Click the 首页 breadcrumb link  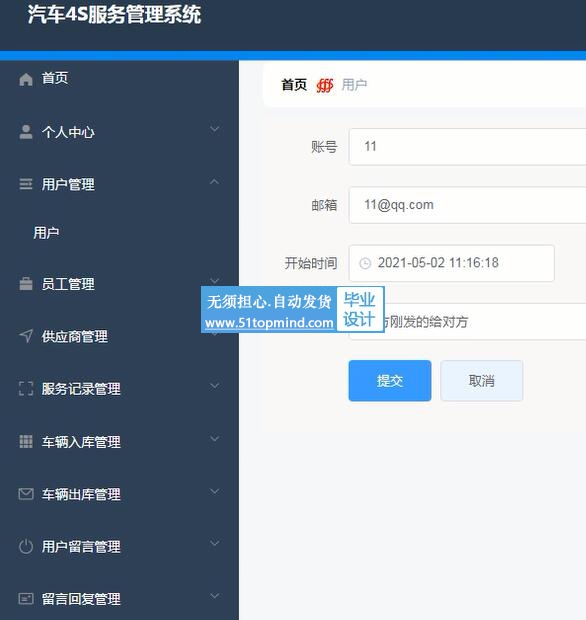point(294,85)
